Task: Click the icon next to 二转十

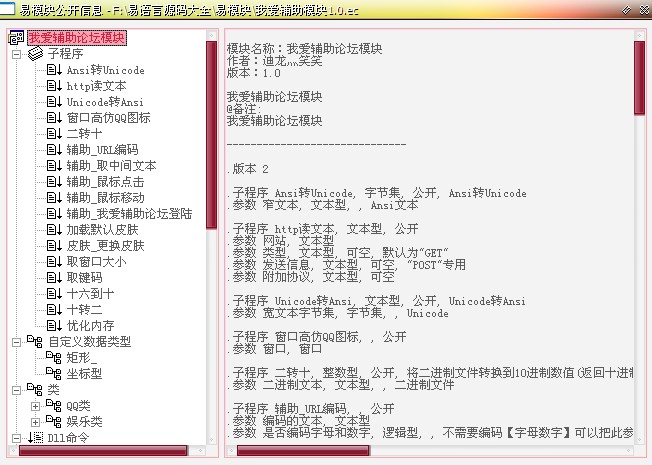Action: (54, 134)
